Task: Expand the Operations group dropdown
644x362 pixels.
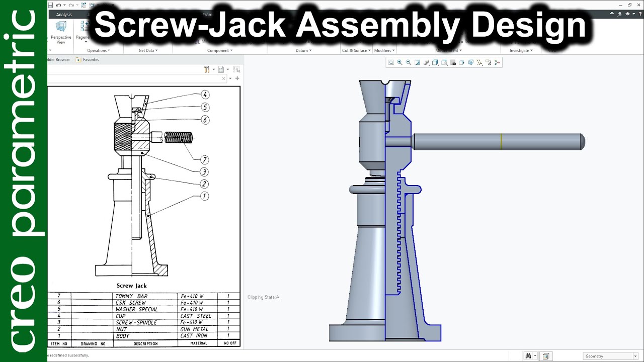Action: coord(98,50)
